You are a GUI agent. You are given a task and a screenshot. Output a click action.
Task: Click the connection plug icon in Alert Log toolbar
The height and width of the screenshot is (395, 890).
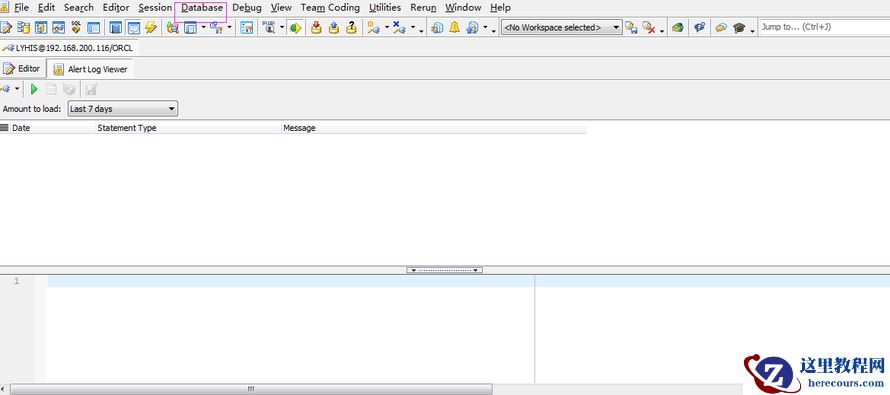tap(5, 89)
